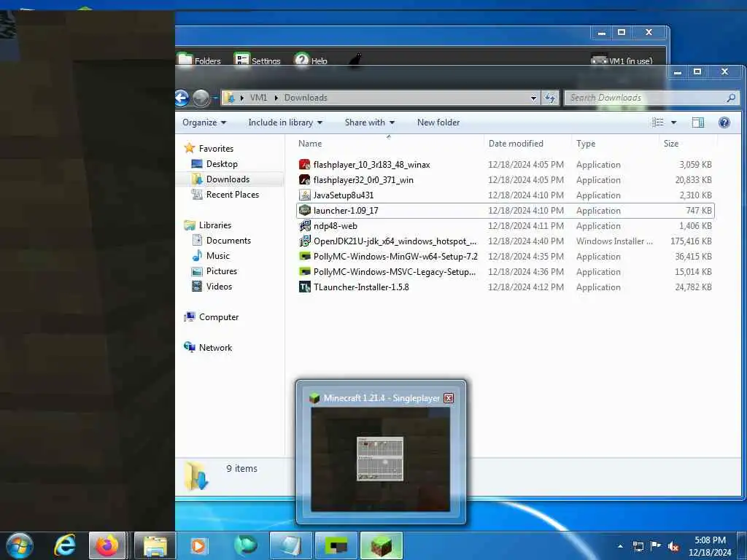
Task: Open Desktop in navigation pane
Action: pyautogui.click(x=222, y=164)
